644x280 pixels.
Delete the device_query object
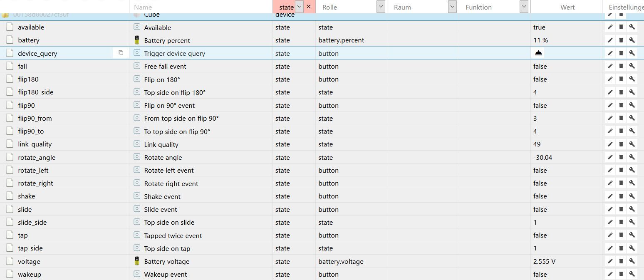click(x=621, y=53)
